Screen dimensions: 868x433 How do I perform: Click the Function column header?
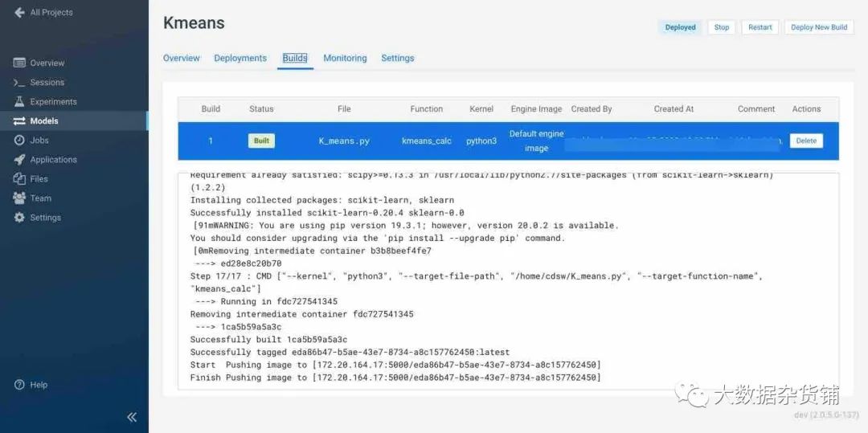coord(426,109)
